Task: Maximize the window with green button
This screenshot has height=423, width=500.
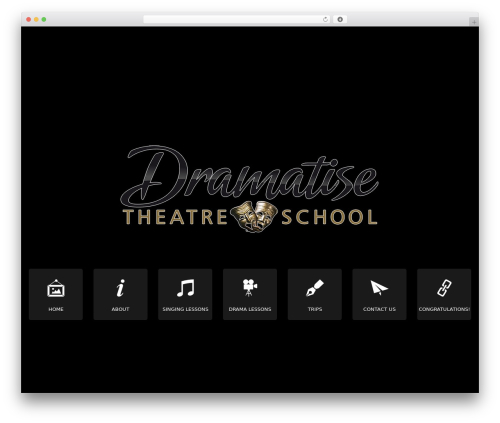Action: point(44,19)
